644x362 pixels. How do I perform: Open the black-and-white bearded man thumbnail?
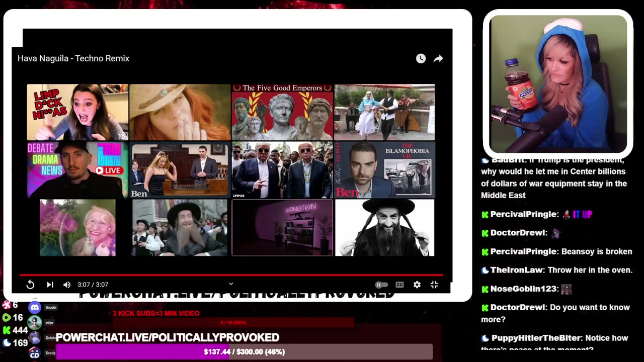click(x=384, y=228)
